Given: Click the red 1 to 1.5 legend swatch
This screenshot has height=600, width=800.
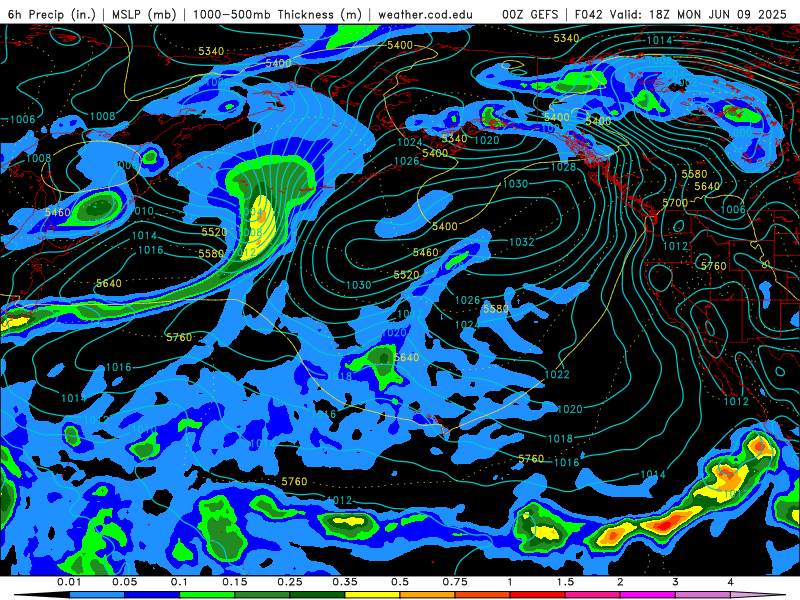Looking at the screenshot, I should [538, 595].
